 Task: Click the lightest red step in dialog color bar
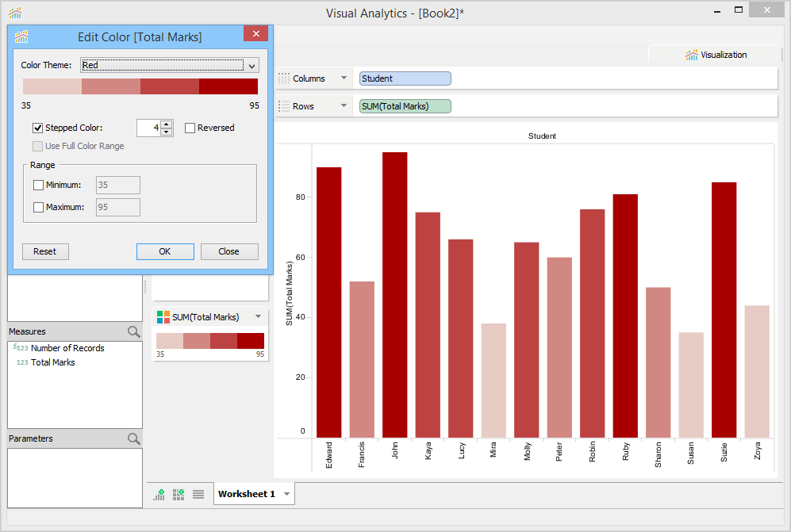52,86
